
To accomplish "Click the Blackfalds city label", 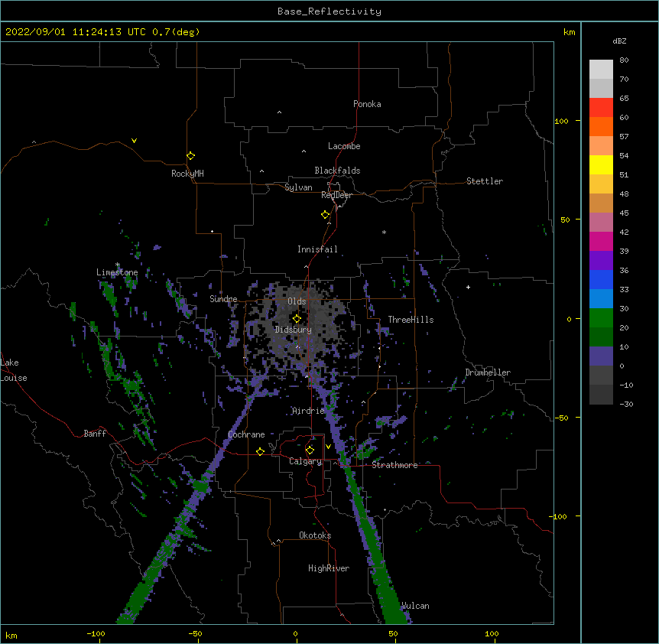I will (337, 171).
